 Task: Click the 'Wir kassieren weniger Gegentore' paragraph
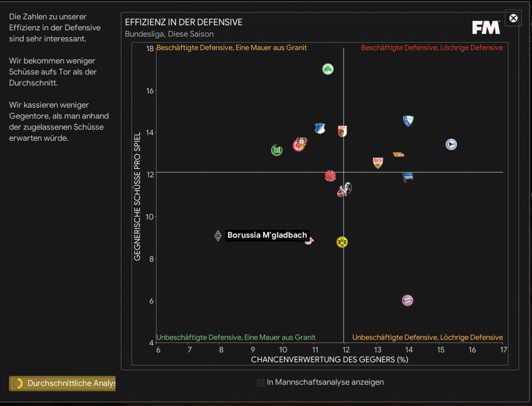pyautogui.click(x=59, y=121)
